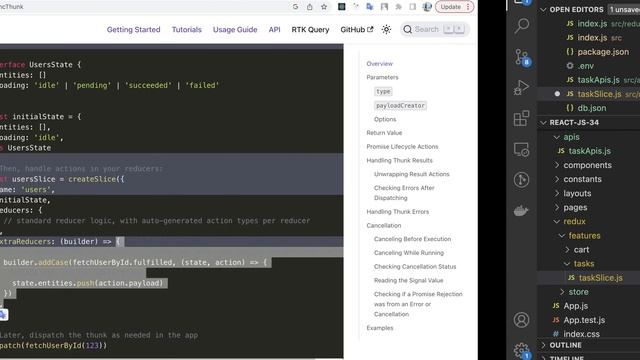Open API in docs navbar

point(274,29)
